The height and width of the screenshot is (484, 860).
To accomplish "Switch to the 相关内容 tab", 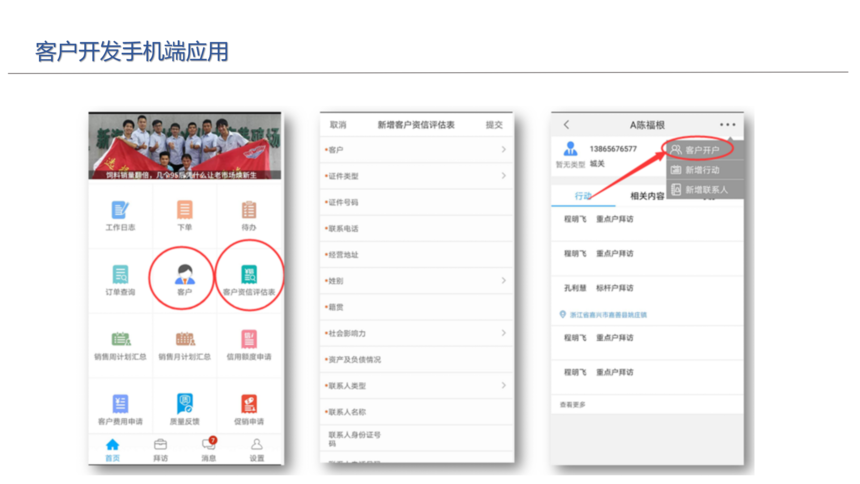I will [647, 196].
